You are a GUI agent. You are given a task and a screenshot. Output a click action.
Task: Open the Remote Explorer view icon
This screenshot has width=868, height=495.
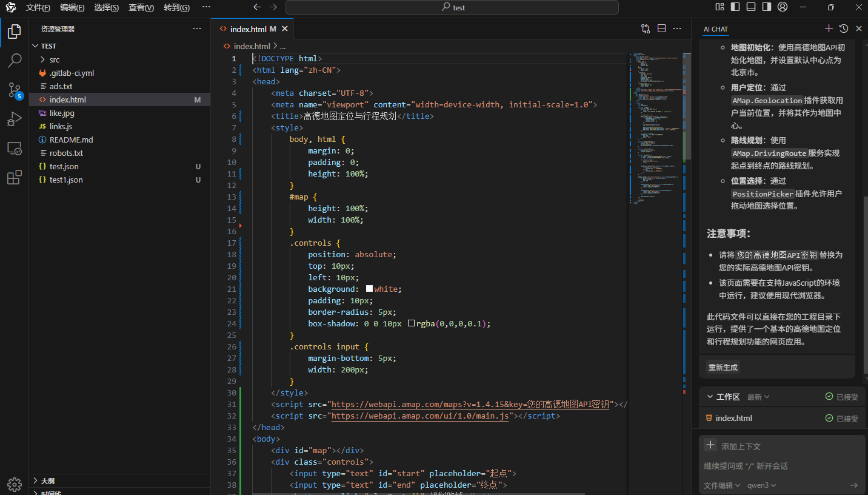click(15, 149)
